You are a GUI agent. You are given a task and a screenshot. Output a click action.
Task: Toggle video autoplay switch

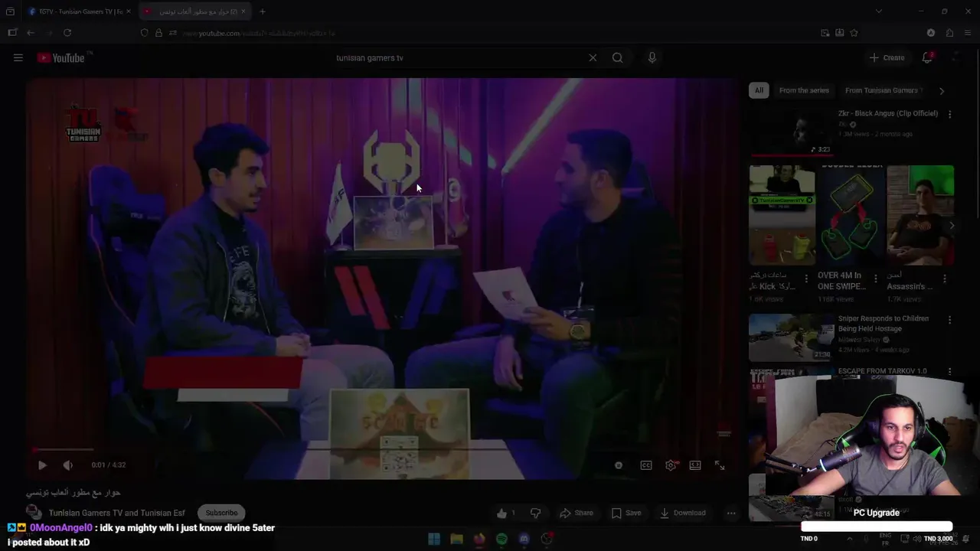[619, 465]
